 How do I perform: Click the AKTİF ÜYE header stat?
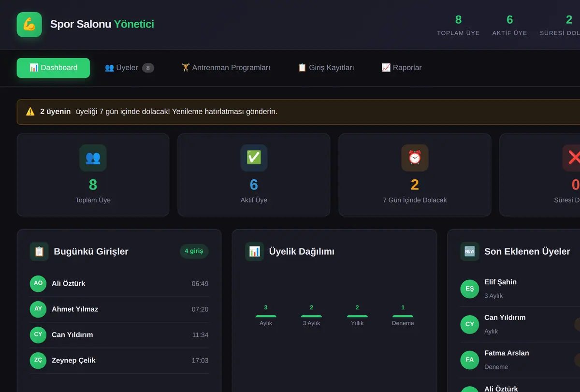click(x=510, y=25)
